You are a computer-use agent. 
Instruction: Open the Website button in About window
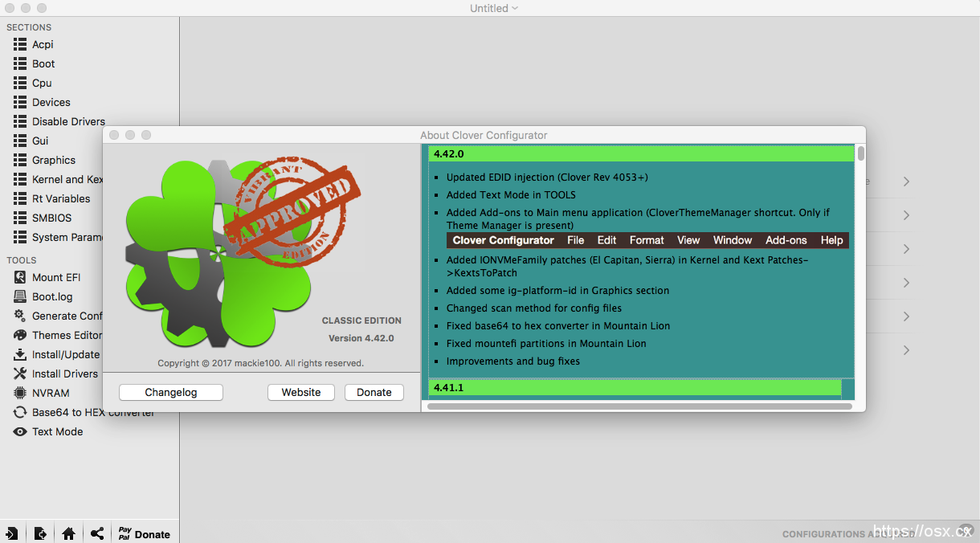[301, 392]
